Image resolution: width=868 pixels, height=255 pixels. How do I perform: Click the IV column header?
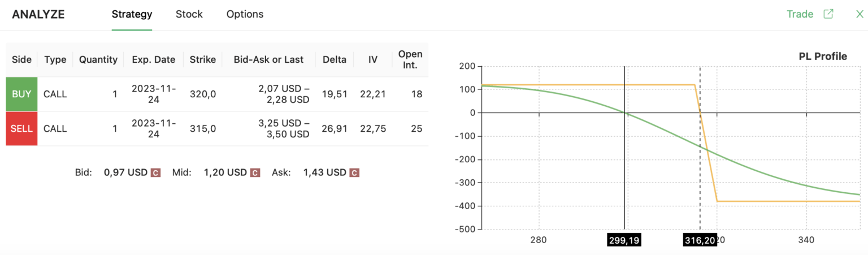click(372, 59)
